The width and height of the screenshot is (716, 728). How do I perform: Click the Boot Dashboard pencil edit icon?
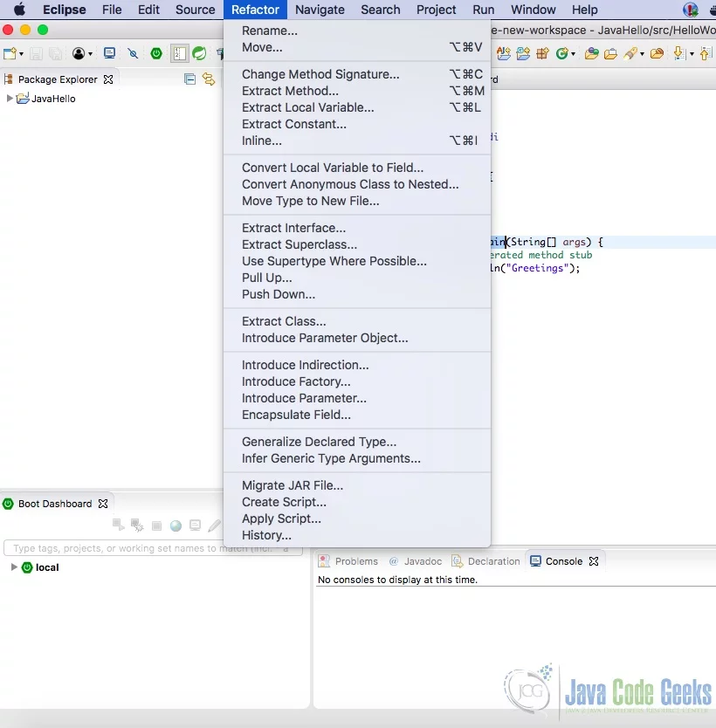[x=214, y=525]
